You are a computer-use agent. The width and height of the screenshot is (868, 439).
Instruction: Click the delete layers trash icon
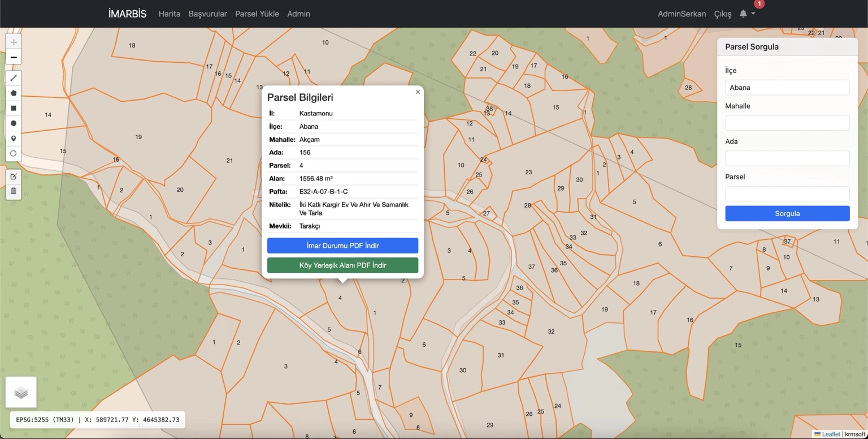[14, 191]
